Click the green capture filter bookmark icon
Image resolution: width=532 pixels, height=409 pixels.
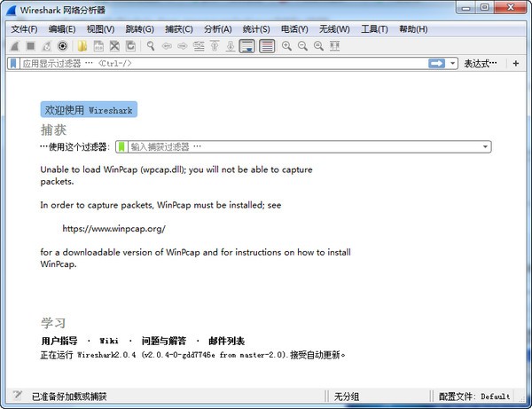(x=121, y=147)
